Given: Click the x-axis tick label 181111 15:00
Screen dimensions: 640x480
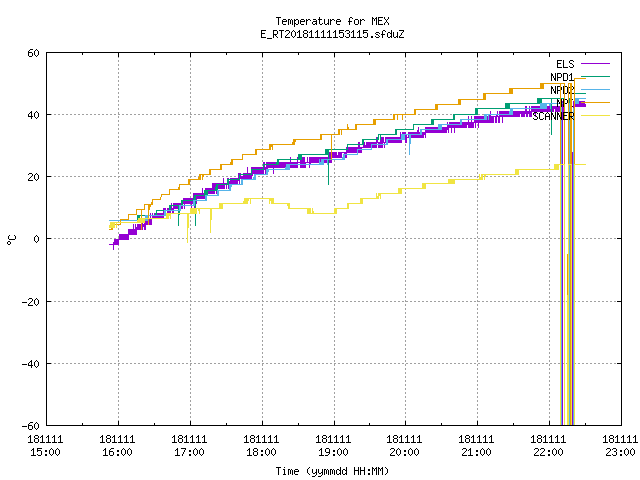Looking at the screenshot, I should click(45, 446).
